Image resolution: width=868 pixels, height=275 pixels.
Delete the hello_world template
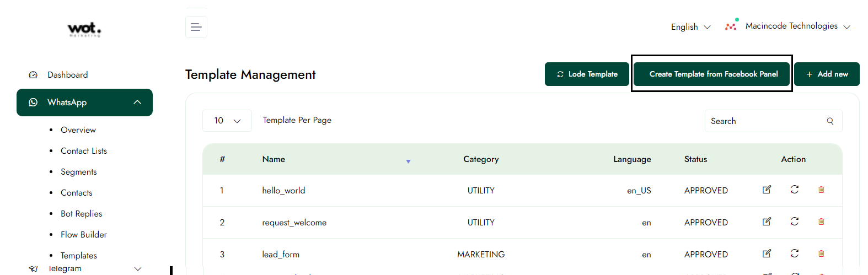pos(821,190)
